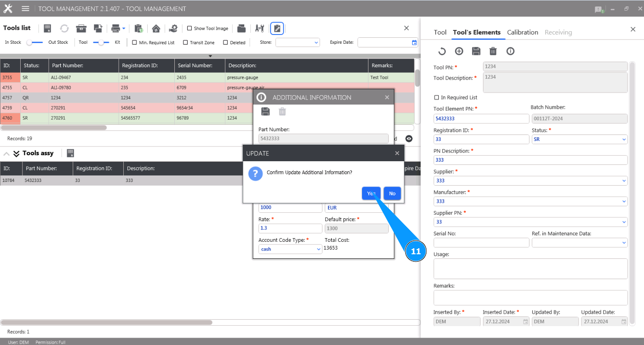Click the home icon in Tools list toolbar
Image resolution: width=644 pixels, height=345 pixels.
(x=156, y=29)
